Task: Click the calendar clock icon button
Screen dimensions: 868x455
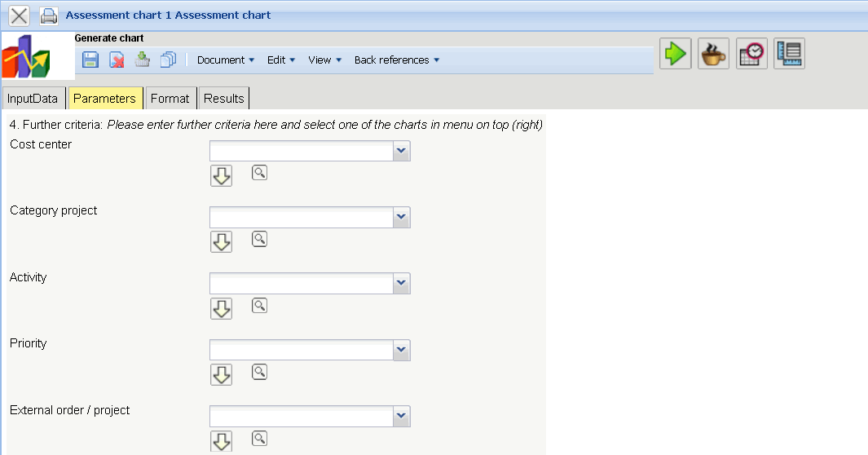Action: point(751,54)
